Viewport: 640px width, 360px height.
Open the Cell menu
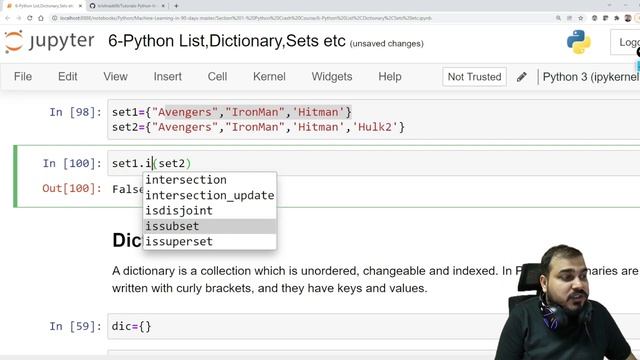coord(217,77)
